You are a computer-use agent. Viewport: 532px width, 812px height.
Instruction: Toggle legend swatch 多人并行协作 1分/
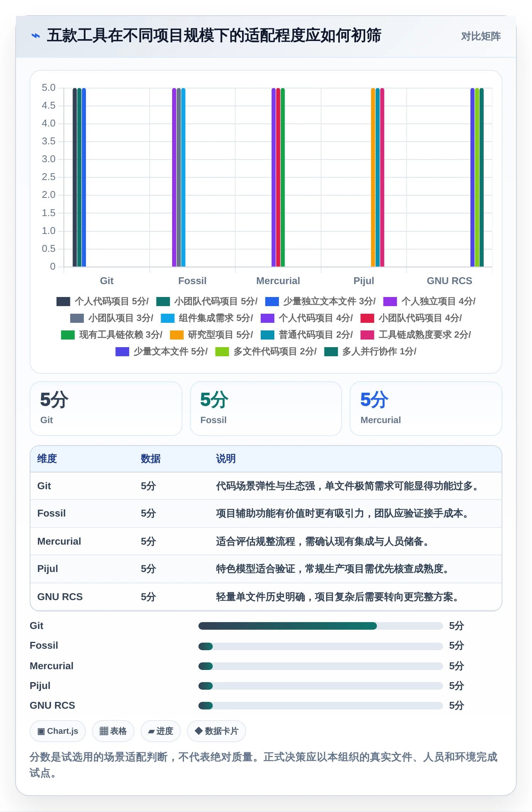331,352
